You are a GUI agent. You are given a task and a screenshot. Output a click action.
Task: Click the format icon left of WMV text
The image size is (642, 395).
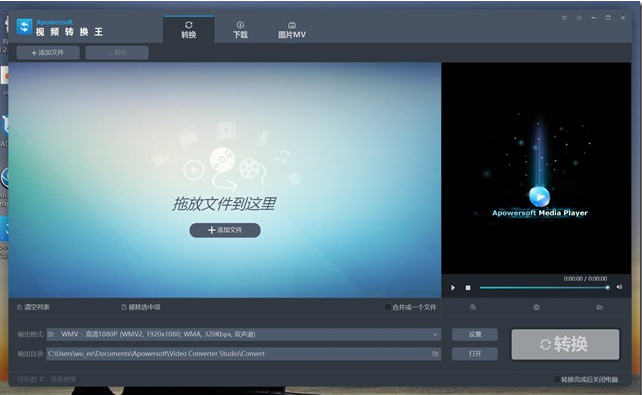tap(51, 334)
